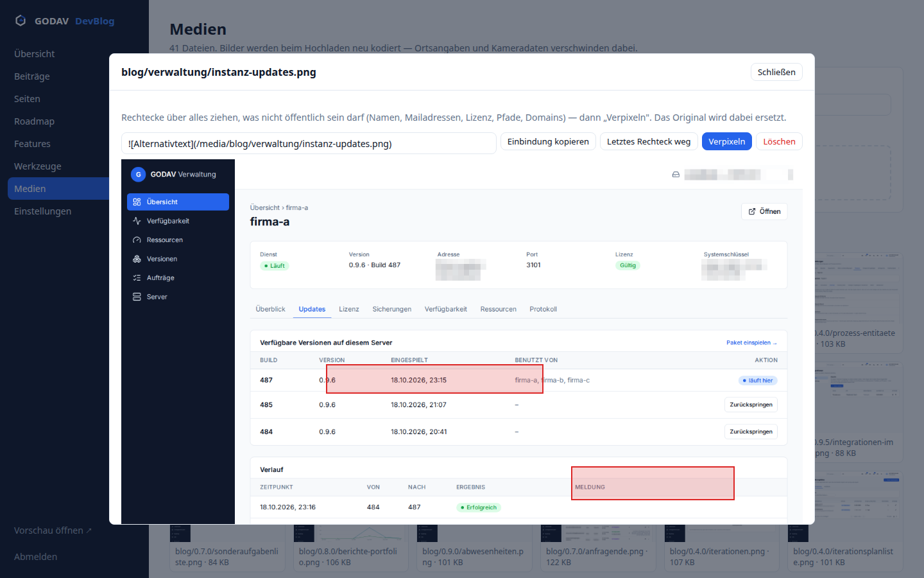
Task: Click the Updates tab in the image
Action: [312, 309]
